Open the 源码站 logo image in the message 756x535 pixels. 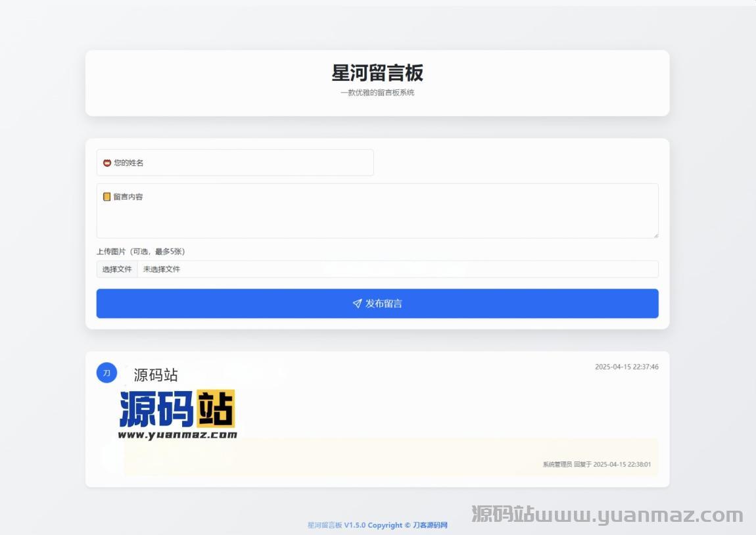(177, 414)
